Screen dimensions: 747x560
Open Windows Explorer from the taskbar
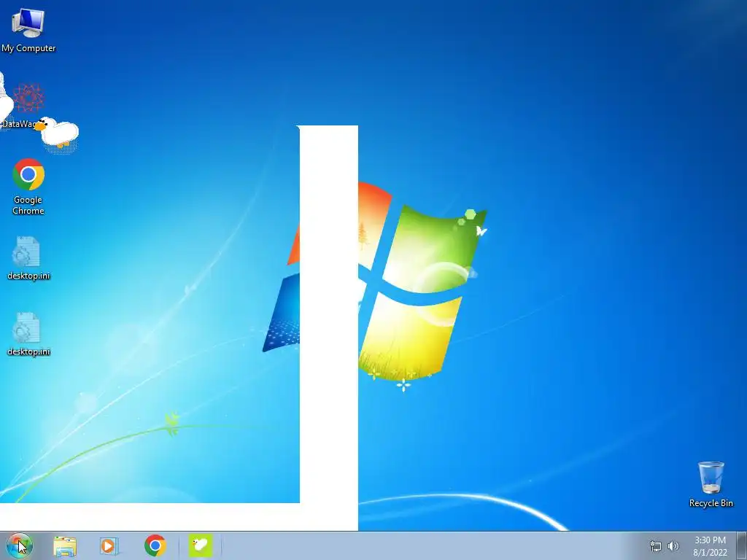point(64,546)
